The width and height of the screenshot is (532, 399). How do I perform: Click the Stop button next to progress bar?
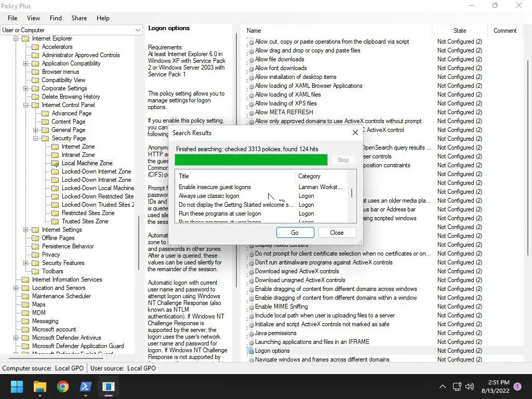(x=343, y=160)
